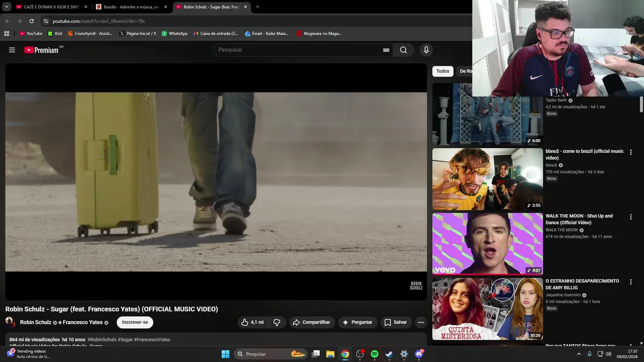Open the Windows Start menu

[x=225, y=354]
